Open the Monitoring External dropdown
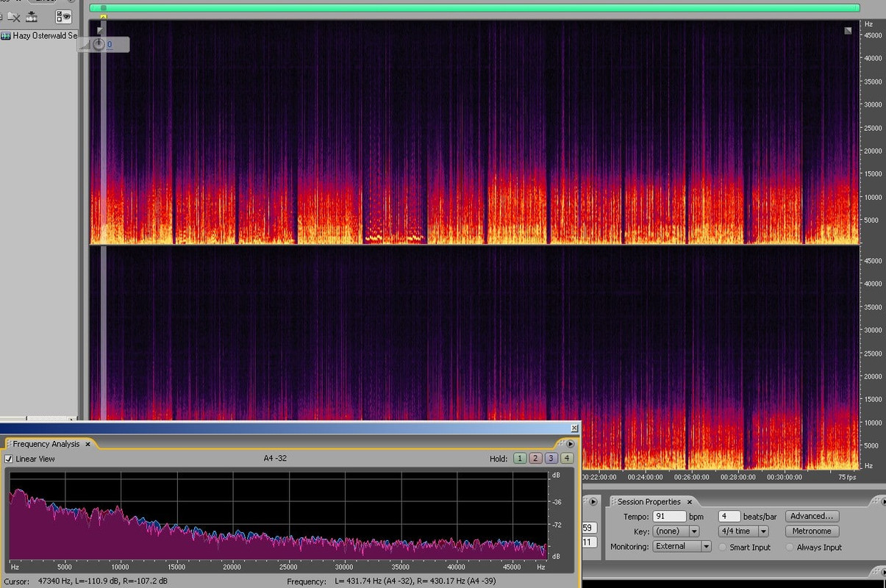886x588 pixels. pos(682,547)
